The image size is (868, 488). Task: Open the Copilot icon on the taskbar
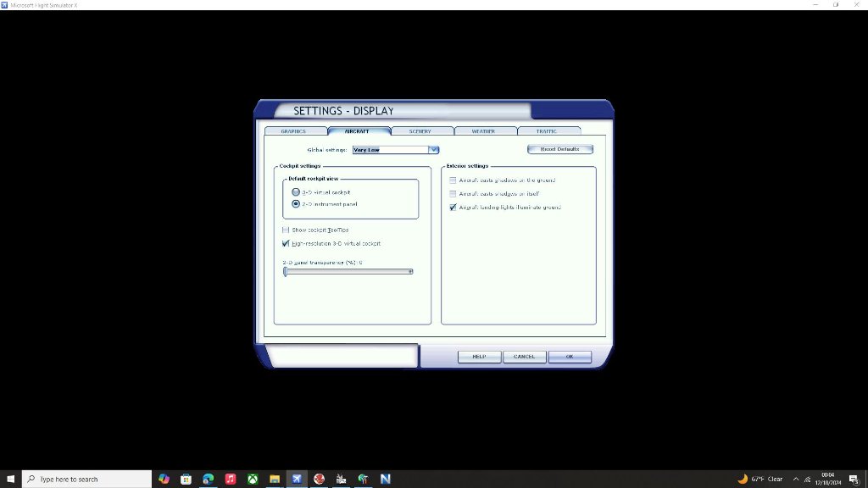click(x=164, y=479)
